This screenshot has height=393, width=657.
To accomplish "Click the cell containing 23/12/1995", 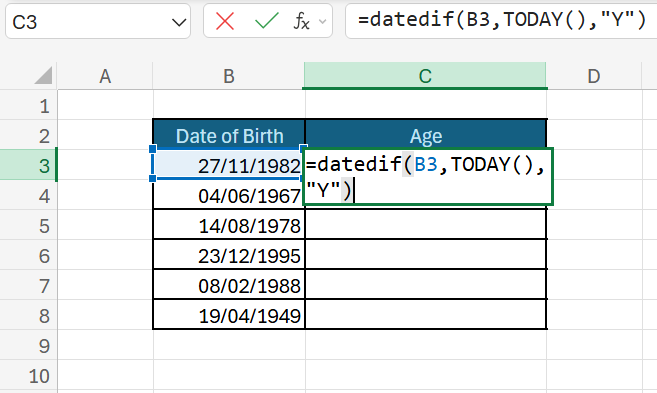I will [x=229, y=255].
